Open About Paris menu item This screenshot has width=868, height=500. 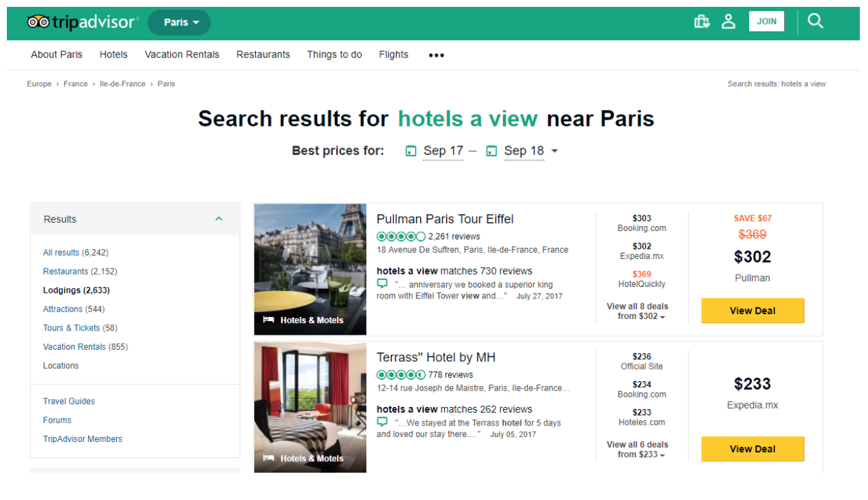click(57, 55)
